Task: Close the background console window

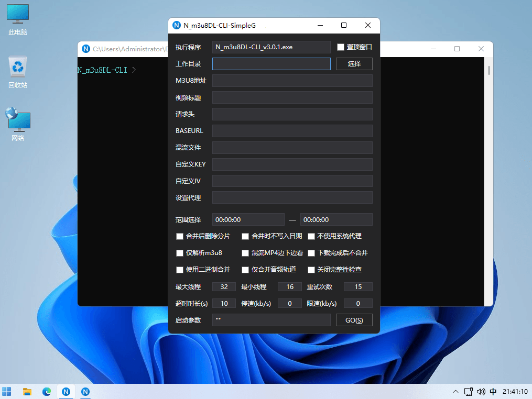Action: tap(481, 49)
